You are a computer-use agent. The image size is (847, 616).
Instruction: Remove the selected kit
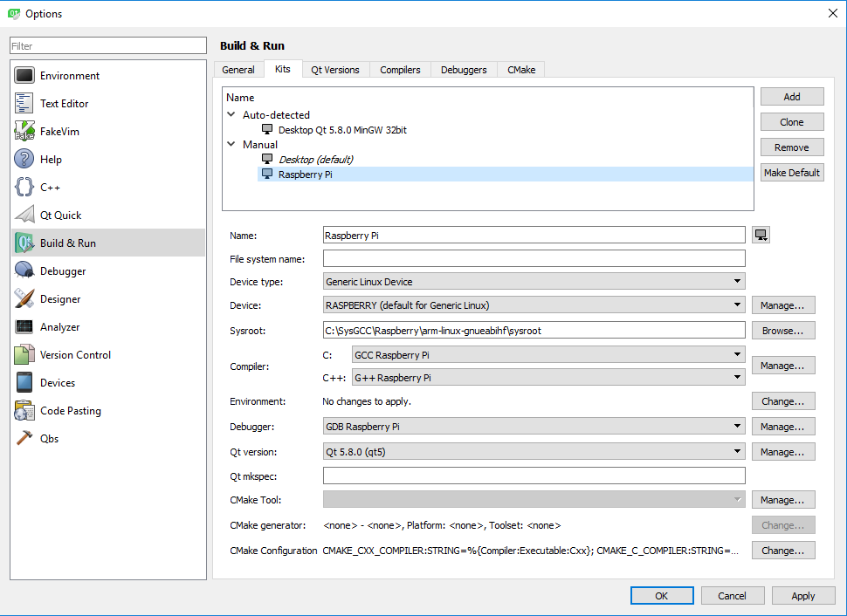click(792, 147)
